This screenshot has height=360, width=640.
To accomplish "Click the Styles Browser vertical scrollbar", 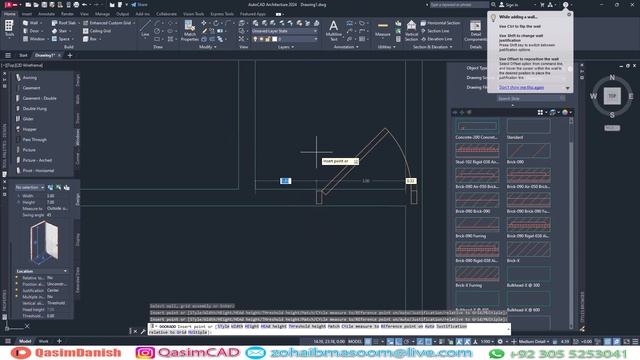I will 571,224.
